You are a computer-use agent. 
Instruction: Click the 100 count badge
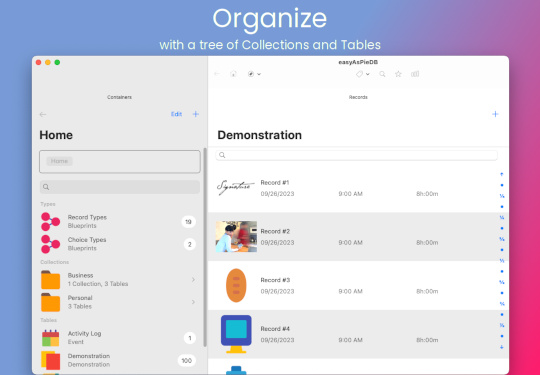tap(187, 361)
